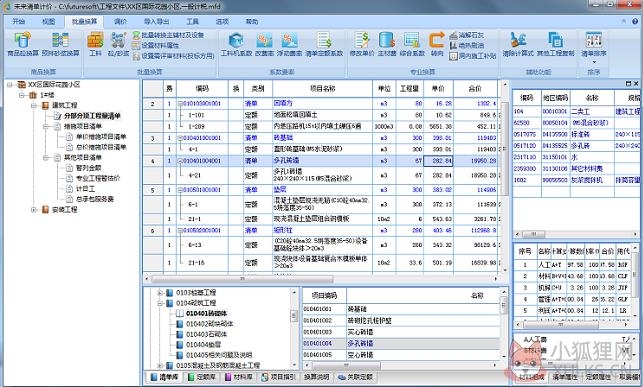643x387 pixels.
Task: Switch to the 导入导出 ribbon tab
Action: coord(156,21)
